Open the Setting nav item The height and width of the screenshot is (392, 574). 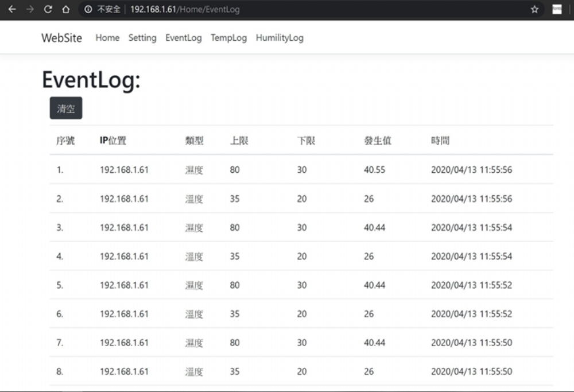pos(142,38)
